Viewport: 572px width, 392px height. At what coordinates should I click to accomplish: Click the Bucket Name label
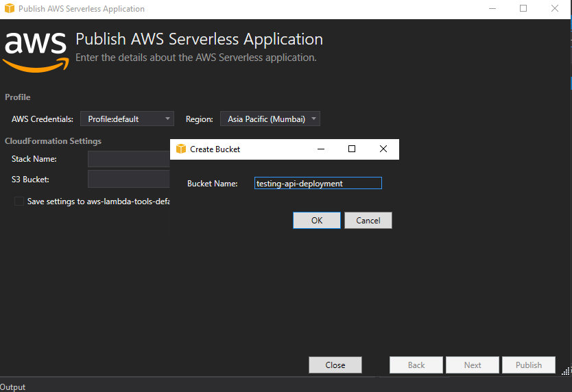(x=213, y=184)
